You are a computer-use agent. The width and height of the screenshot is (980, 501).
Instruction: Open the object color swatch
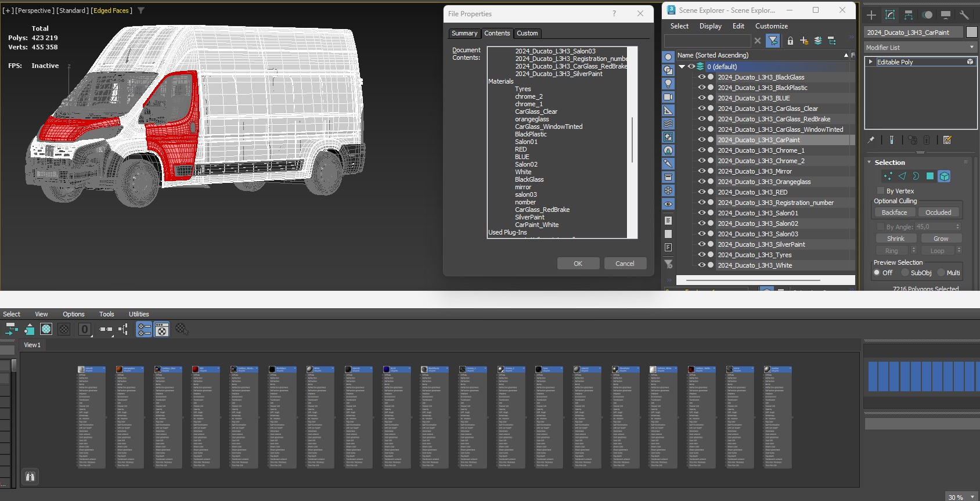(972, 32)
